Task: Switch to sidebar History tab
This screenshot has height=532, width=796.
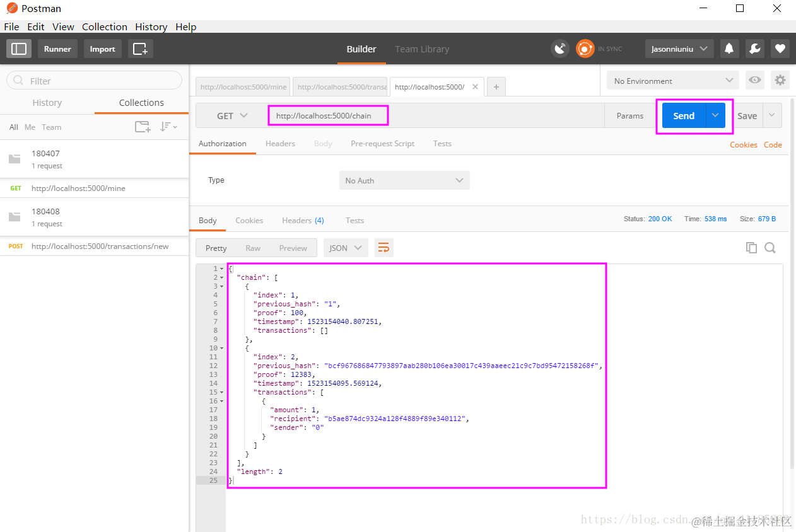Action: click(47, 102)
